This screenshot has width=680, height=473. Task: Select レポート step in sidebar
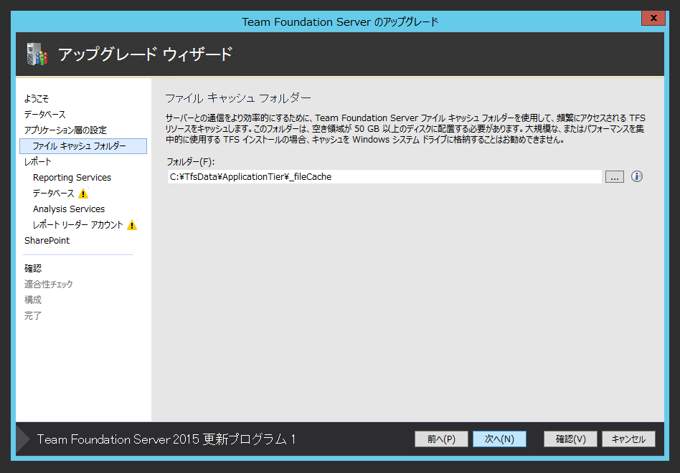click(38, 162)
